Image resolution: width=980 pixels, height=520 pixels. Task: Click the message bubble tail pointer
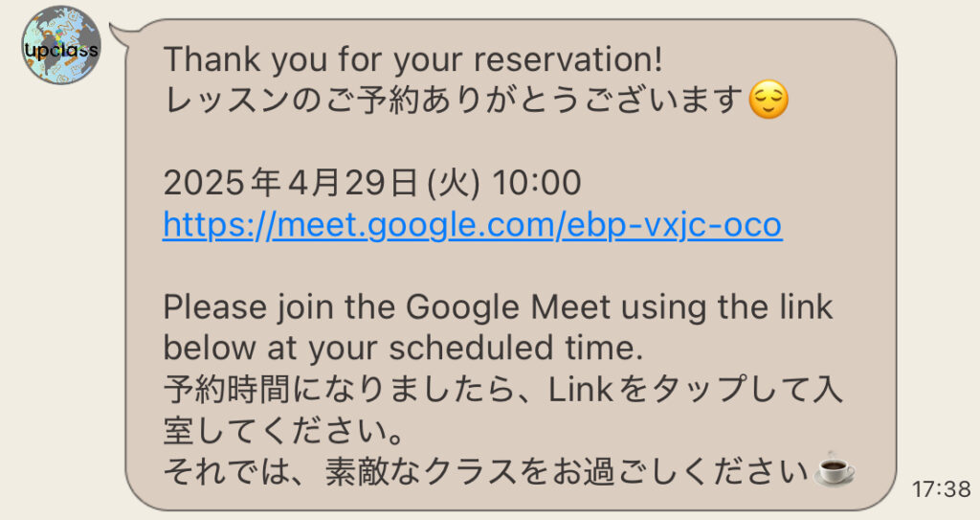121,36
